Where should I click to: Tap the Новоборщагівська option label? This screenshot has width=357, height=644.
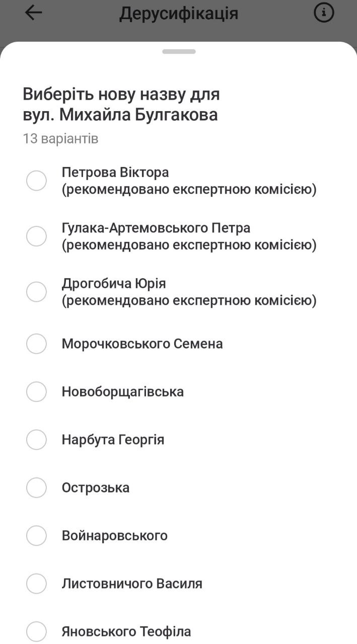(x=122, y=391)
